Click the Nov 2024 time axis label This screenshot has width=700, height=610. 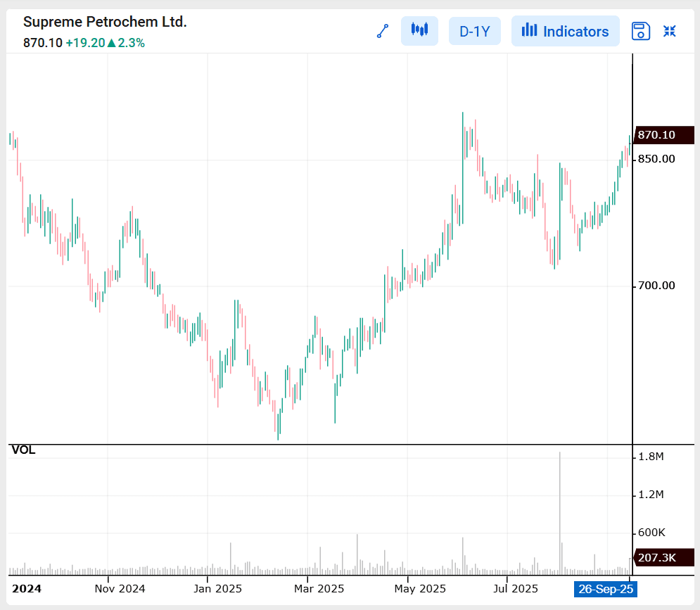pyautogui.click(x=120, y=589)
